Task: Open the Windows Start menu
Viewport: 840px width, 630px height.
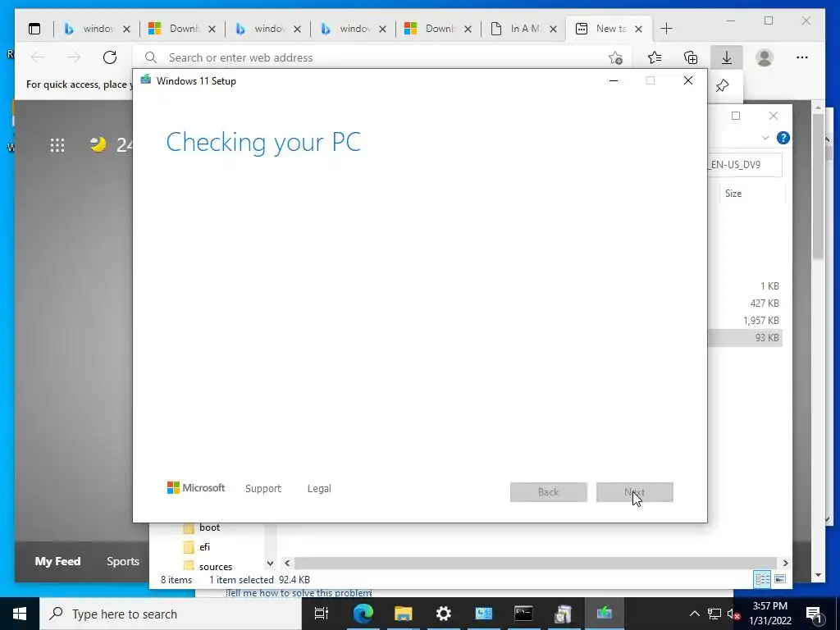Action: [20, 614]
